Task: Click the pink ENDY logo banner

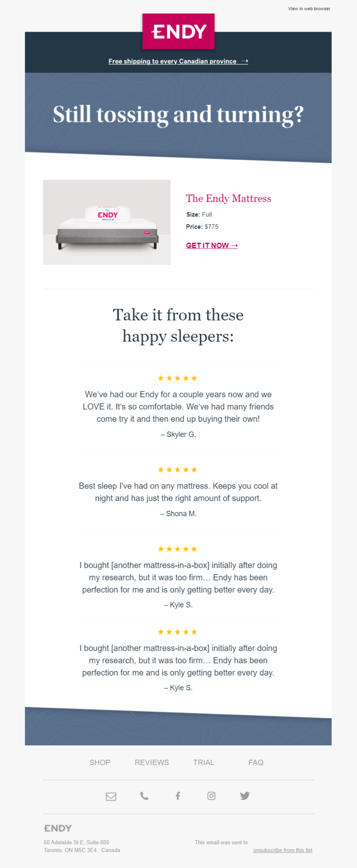Action: (x=178, y=31)
